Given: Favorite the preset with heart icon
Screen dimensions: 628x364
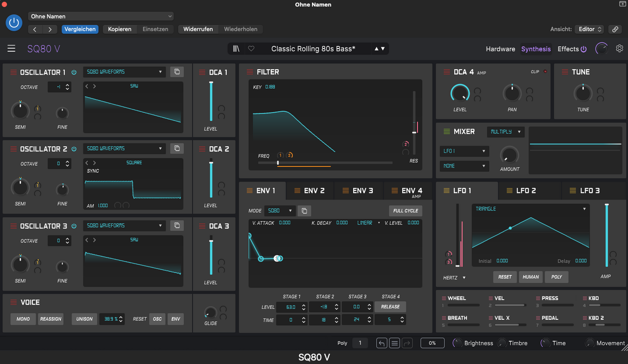Looking at the screenshot, I should pyautogui.click(x=251, y=49).
